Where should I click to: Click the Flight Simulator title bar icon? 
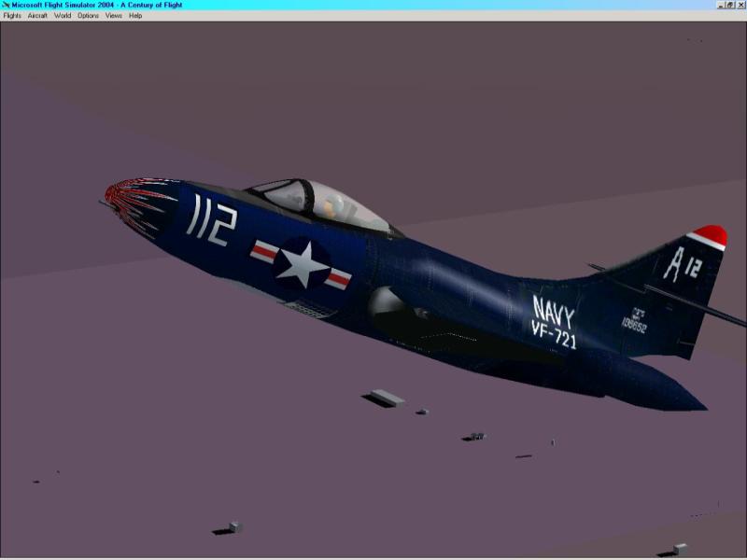6,5
